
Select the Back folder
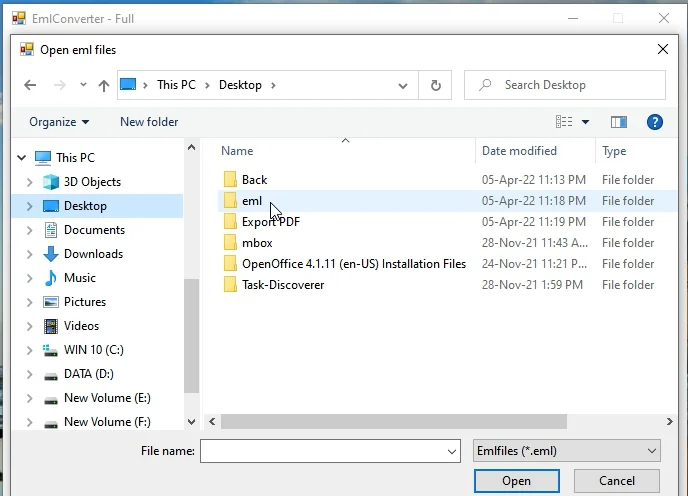pos(254,180)
